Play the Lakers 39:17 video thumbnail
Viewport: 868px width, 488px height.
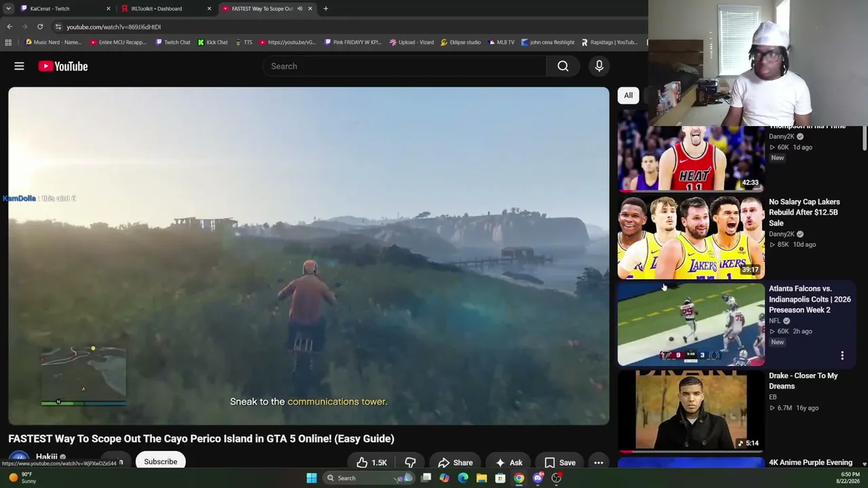click(691, 237)
